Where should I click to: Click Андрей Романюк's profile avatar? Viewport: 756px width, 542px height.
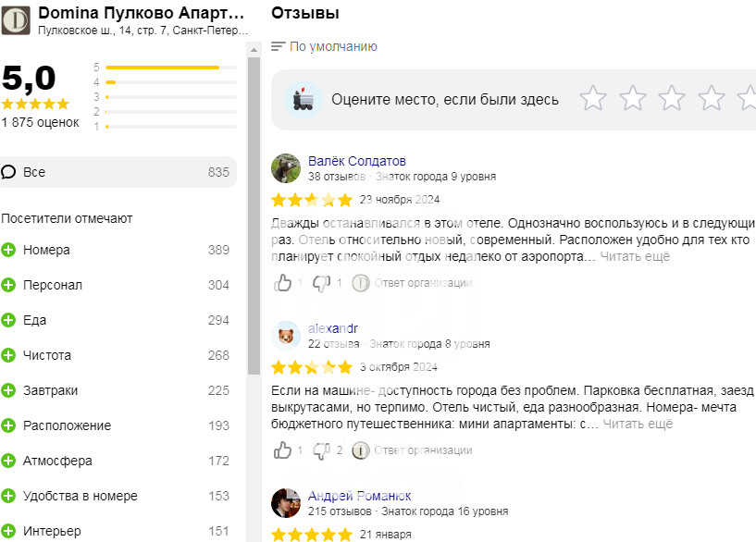[x=286, y=503]
